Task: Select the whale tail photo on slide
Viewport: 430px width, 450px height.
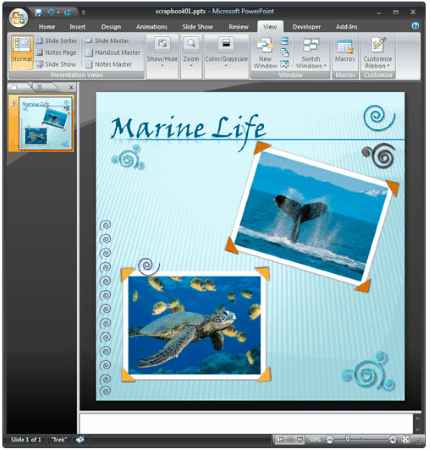Action: tap(312, 218)
